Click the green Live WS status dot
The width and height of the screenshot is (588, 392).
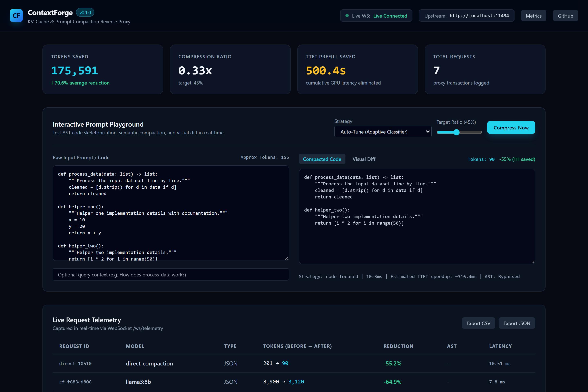(x=347, y=16)
